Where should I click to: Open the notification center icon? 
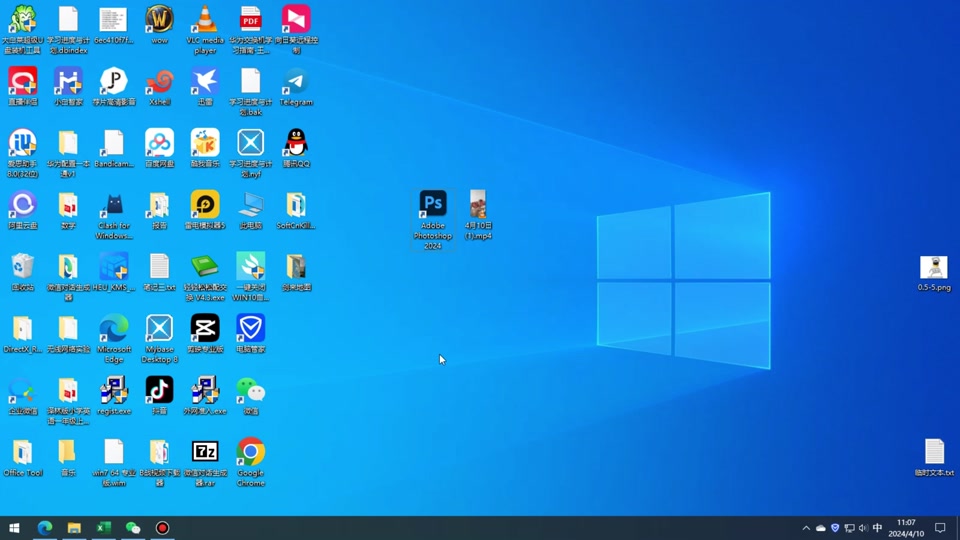[940, 528]
